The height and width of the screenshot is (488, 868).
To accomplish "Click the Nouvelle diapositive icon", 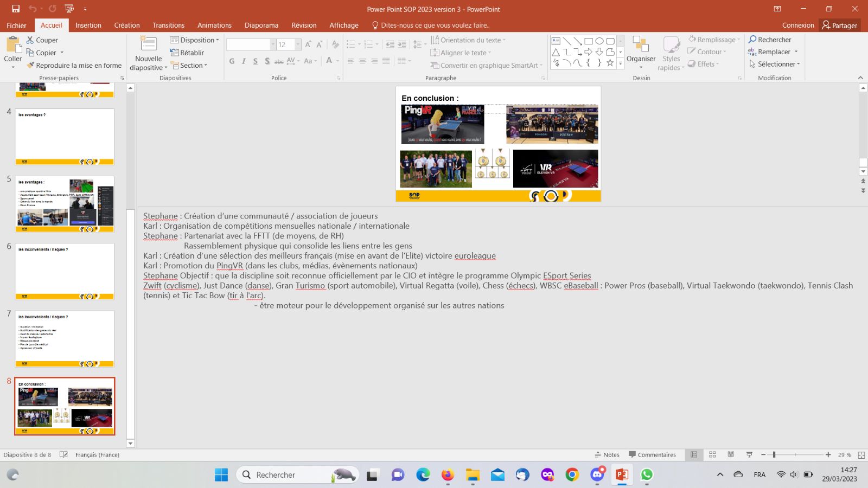I will pyautogui.click(x=148, y=44).
